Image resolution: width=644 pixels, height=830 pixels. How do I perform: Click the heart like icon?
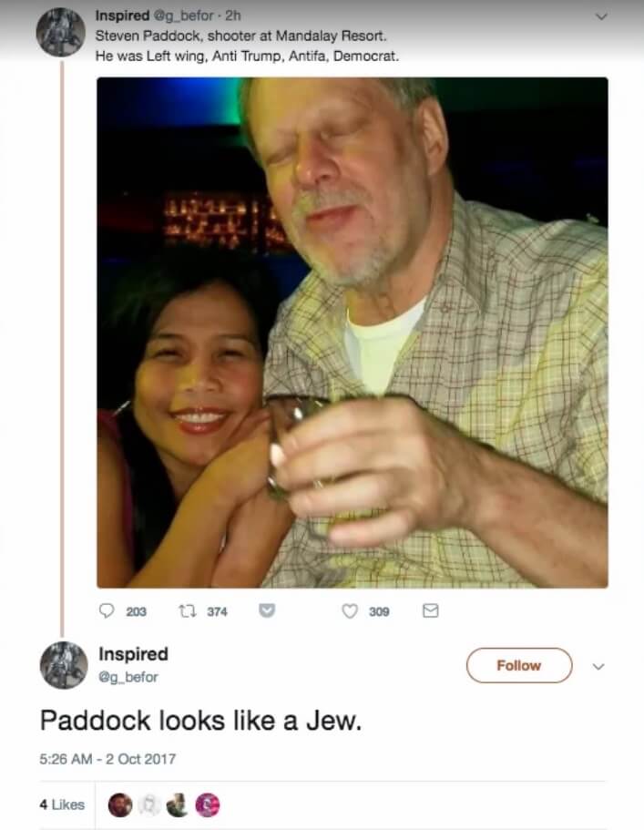click(x=349, y=611)
